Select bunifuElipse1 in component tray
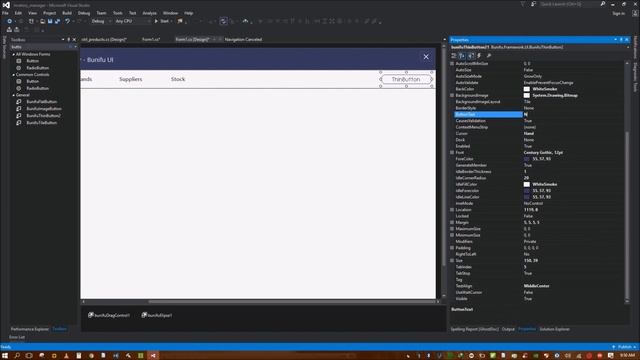 pos(157,315)
